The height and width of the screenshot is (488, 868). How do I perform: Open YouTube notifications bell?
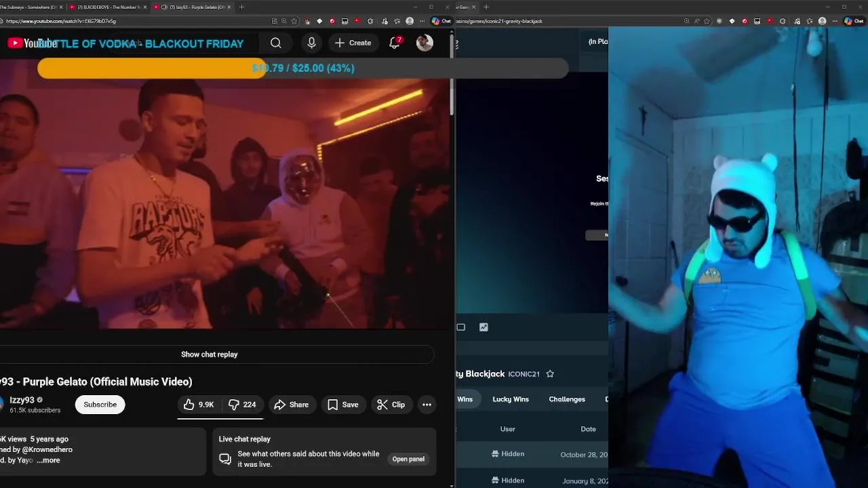point(395,43)
